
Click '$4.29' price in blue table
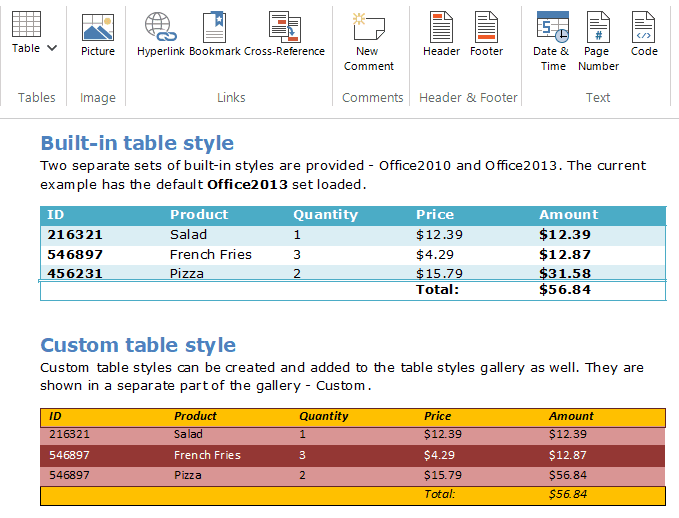pyautogui.click(x=435, y=255)
